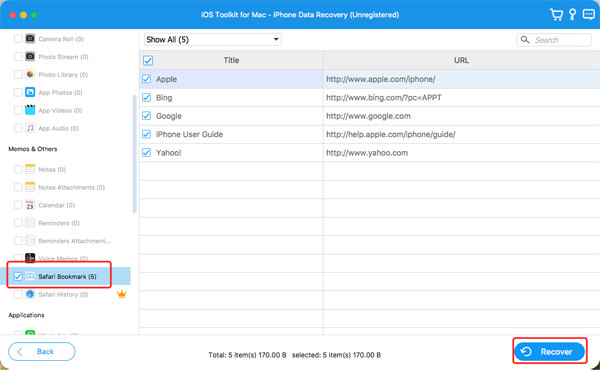Click the Safari History compass icon
The width and height of the screenshot is (600, 370).
pos(30,294)
